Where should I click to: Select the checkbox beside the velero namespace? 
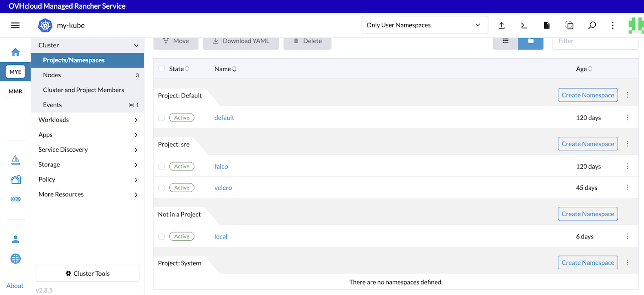click(161, 187)
